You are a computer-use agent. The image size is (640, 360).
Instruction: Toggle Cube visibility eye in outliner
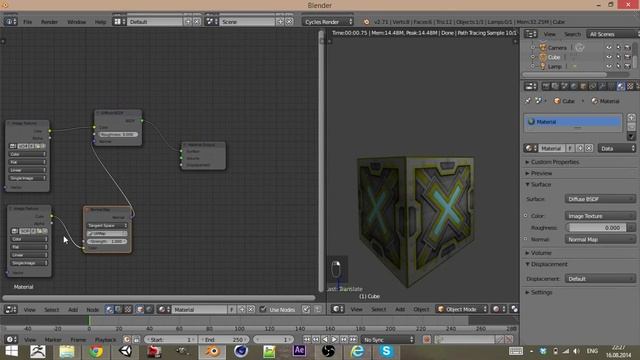[609, 57]
